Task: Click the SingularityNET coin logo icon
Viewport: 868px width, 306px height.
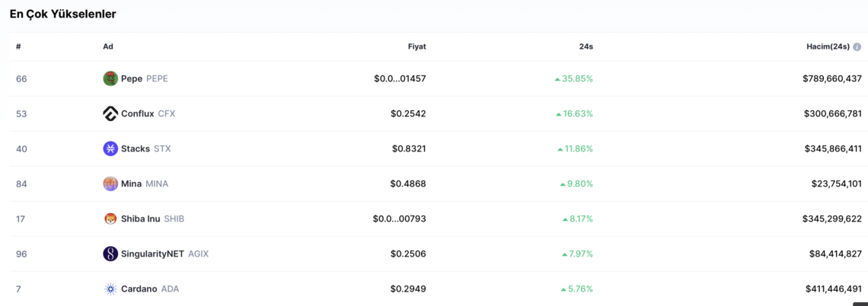Action: pos(110,254)
